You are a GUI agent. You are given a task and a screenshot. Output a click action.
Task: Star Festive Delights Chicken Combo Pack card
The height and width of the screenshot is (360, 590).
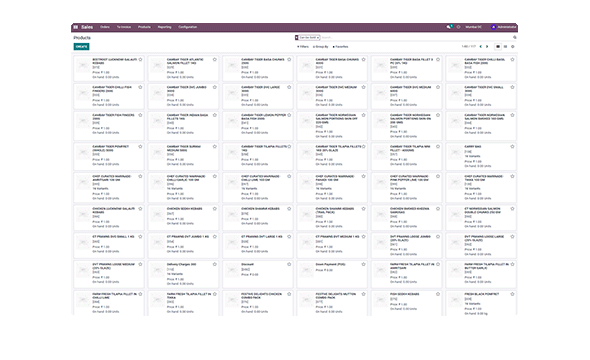(289, 294)
